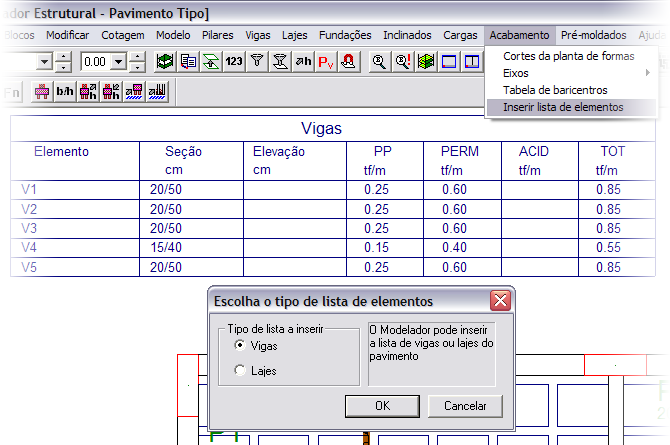Click the magnifier zoom toolbar icon

(x=379, y=62)
